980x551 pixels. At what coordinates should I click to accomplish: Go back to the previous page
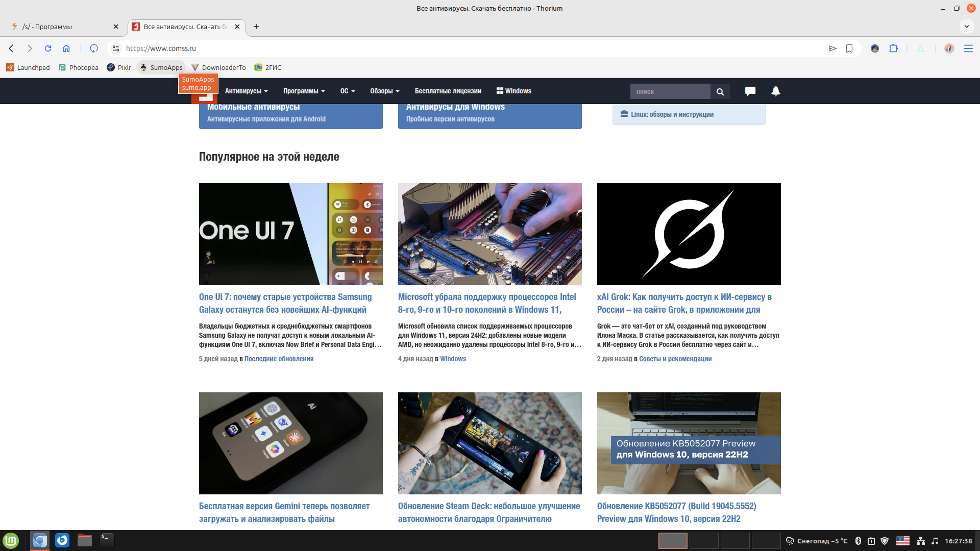pos(11,48)
